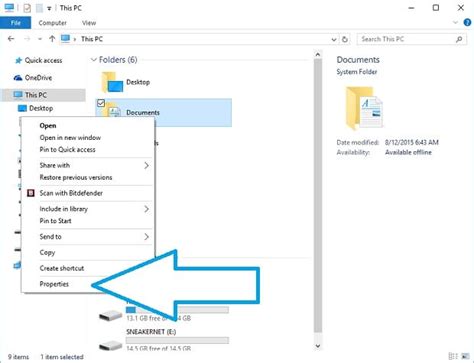Choose Open in new window
The image size is (474, 363).
pyautogui.click(x=70, y=138)
